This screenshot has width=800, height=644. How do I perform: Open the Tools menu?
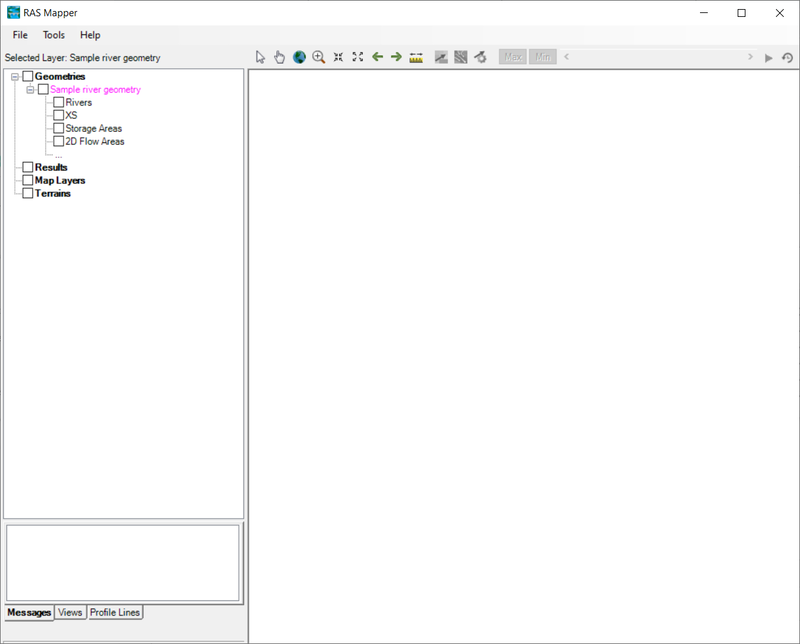(x=54, y=35)
